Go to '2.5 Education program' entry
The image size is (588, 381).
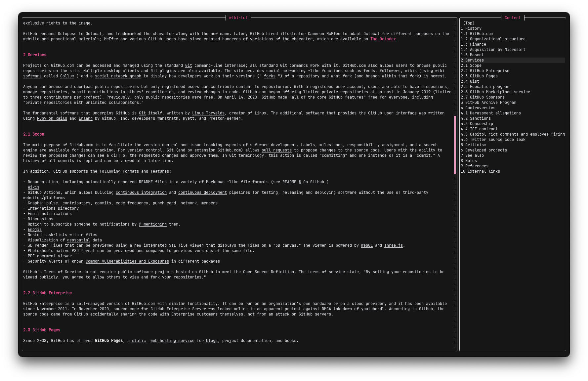[x=485, y=87]
